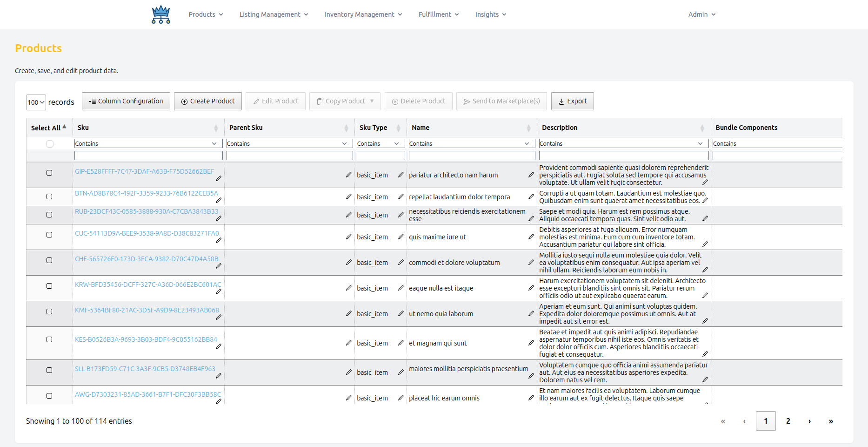Open Sku filter Contains dropdown
The image size is (868, 447).
[148, 143]
